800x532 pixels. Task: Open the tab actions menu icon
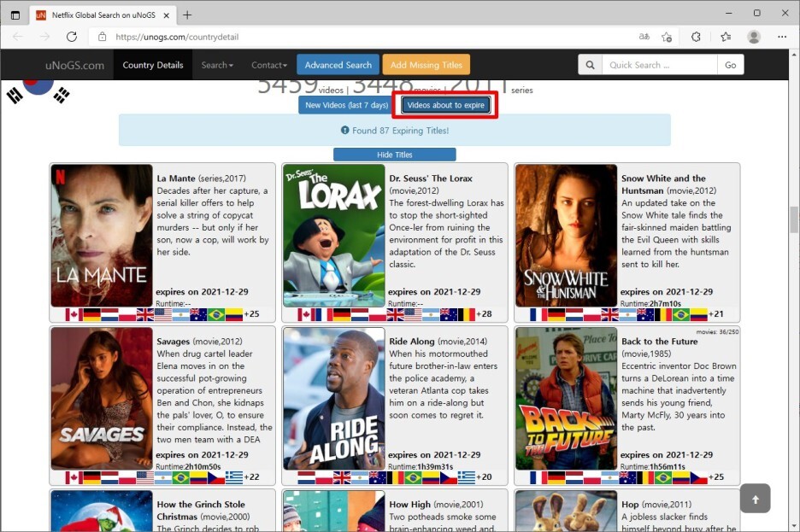[15, 15]
